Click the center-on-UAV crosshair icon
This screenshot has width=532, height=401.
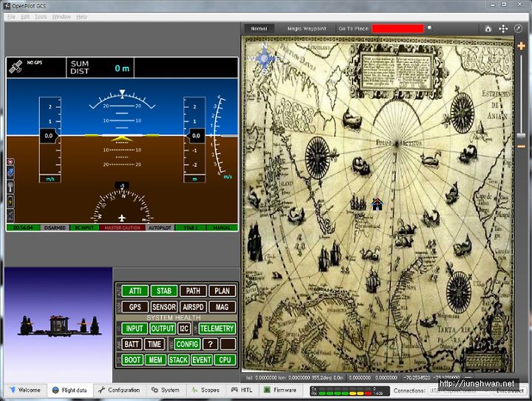coord(503,29)
